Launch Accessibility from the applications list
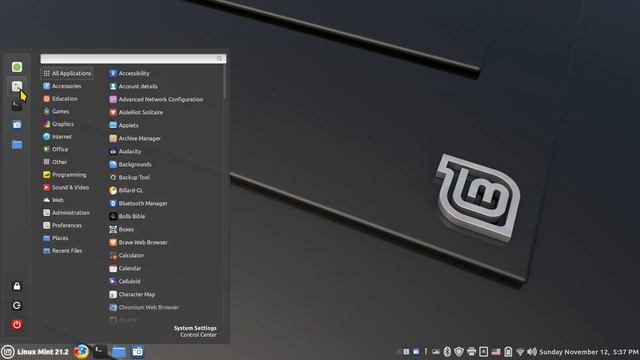This screenshot has width=640, height=360. point(129,73)
